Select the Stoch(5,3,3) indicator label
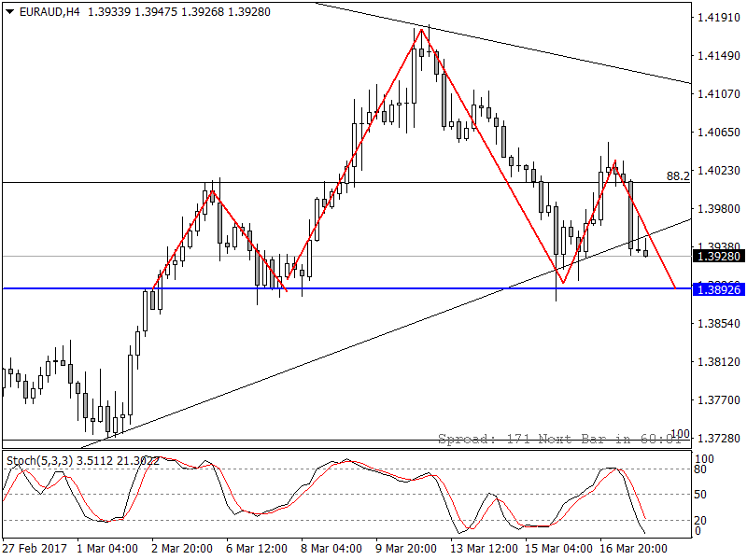The image size is (747, 560). point(39,460)
